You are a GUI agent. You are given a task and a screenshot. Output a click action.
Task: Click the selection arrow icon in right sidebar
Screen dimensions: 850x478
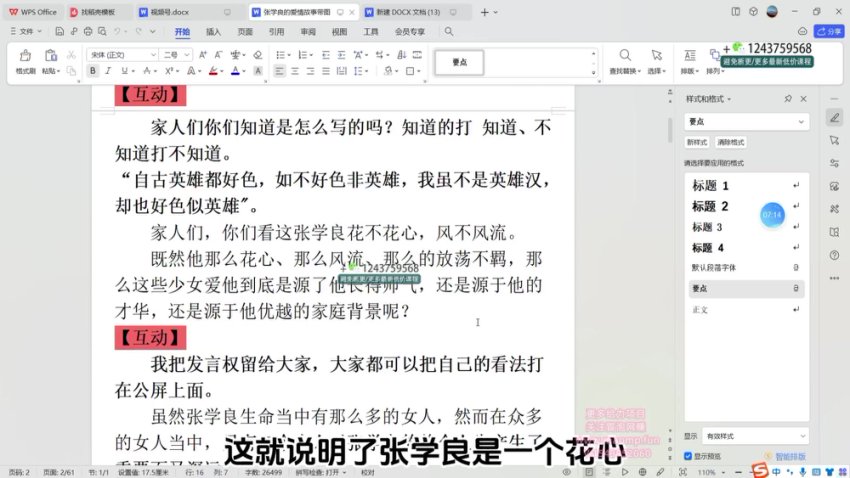(x=834, y=140)
